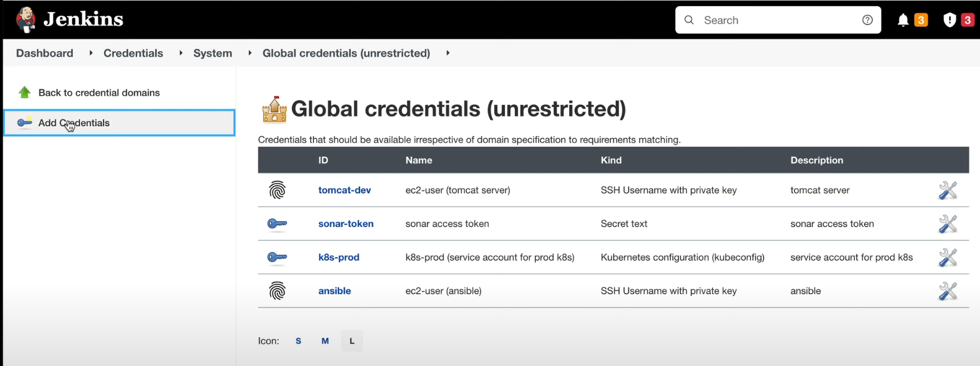
Task: Click the wrench update icon for ansible
Action: pyautogui.click(x=948, y=290)
